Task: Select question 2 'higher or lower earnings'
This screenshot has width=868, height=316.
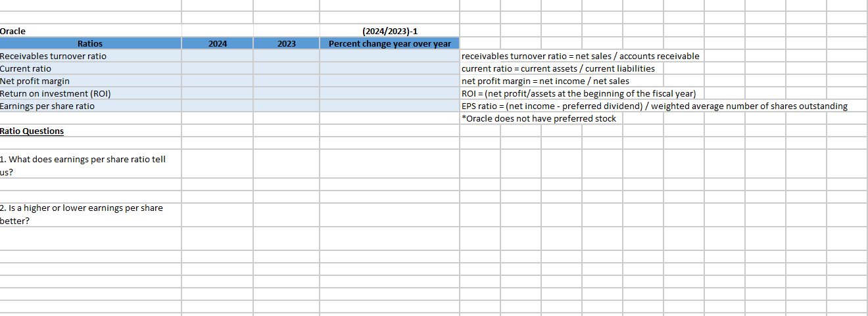Action: pos(90,214)
